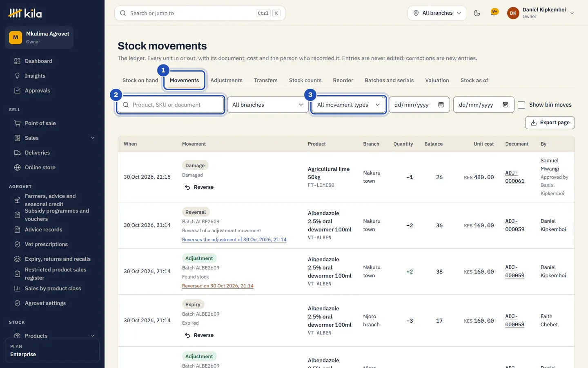Screen dimensions: 588x368
Task: Open calendar picker on second date field
Action: (x=506, y=105)
